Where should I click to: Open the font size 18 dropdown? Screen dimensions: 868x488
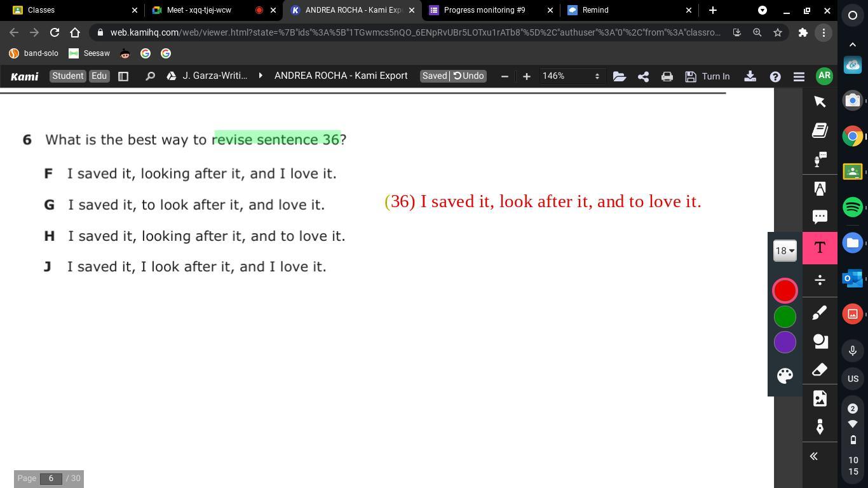pyautogui.click(x=785, y=251)
